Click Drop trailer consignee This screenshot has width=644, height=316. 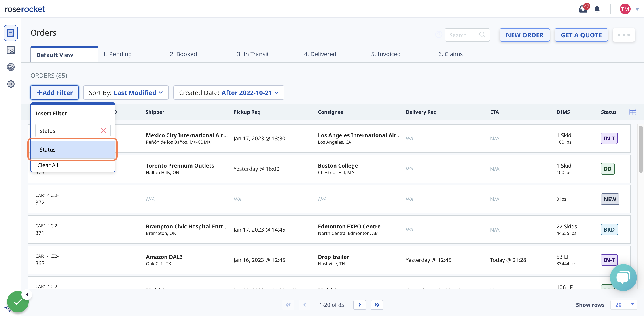tap(333, 257)
